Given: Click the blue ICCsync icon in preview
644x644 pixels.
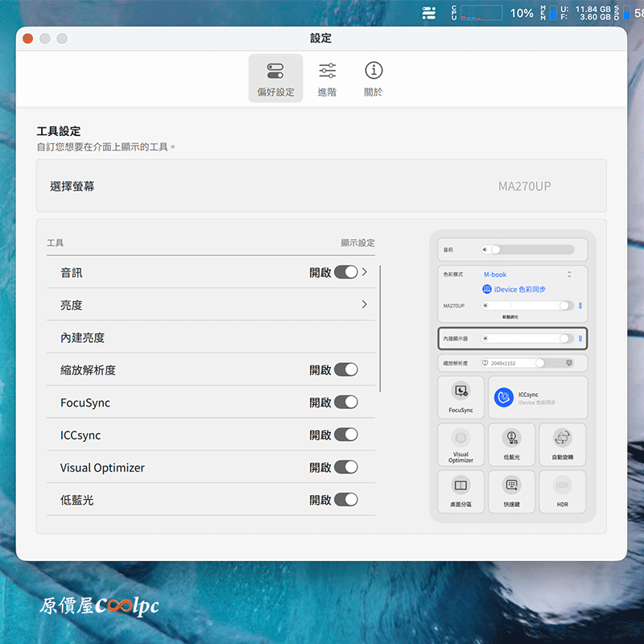Looking at the screenshot, I should (503, 397).
